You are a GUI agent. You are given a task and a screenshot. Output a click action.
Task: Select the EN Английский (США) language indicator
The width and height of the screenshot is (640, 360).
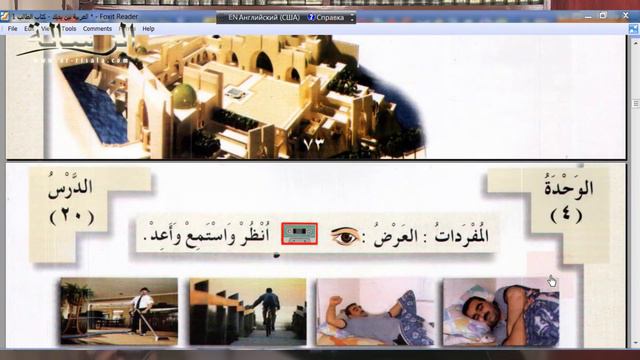264,18
